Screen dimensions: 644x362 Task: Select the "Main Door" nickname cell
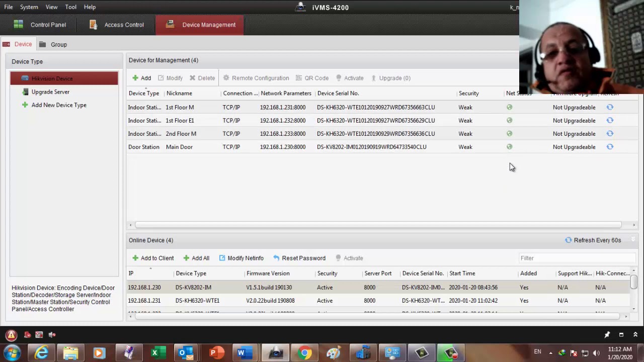point(179,147)
